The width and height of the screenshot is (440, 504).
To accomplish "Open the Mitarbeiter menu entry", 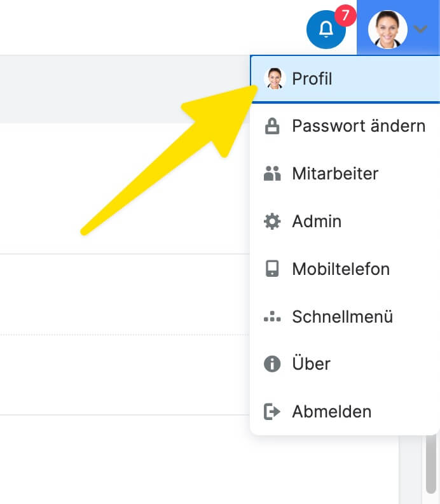I will 335,173.
